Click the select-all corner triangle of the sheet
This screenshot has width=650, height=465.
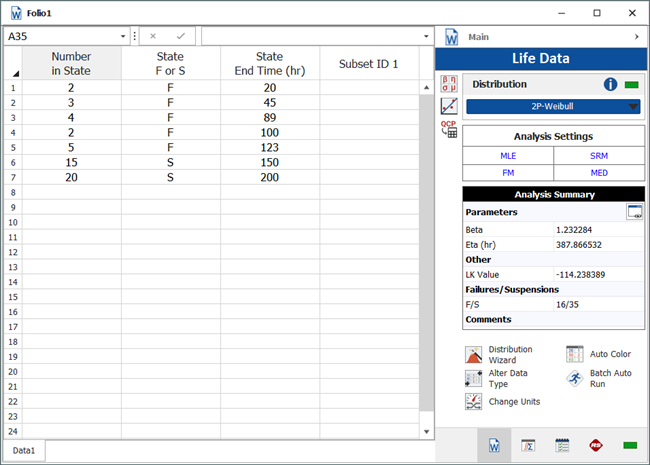(x=15, y=74)
